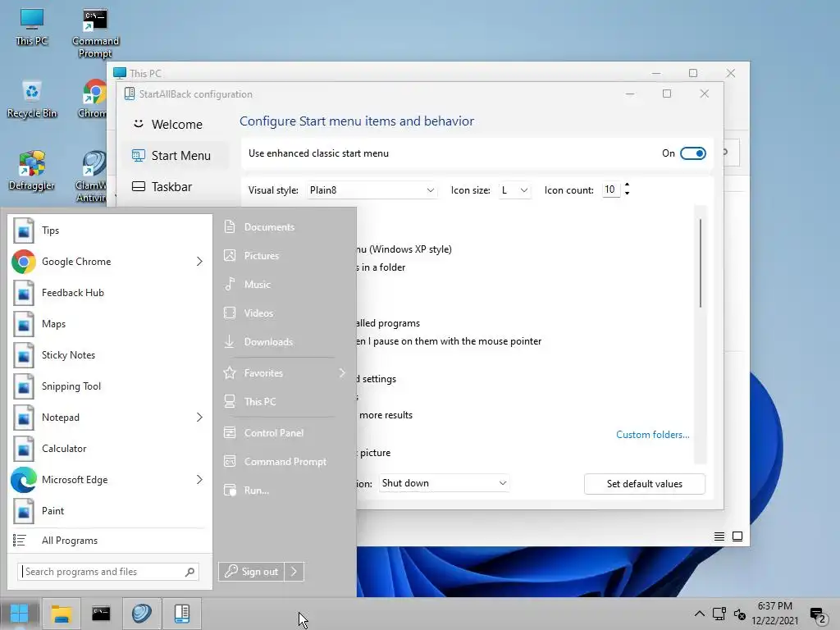This screenshot has height=630, width=840.
Task: Switch This PC window to details view
Action: 719,536
